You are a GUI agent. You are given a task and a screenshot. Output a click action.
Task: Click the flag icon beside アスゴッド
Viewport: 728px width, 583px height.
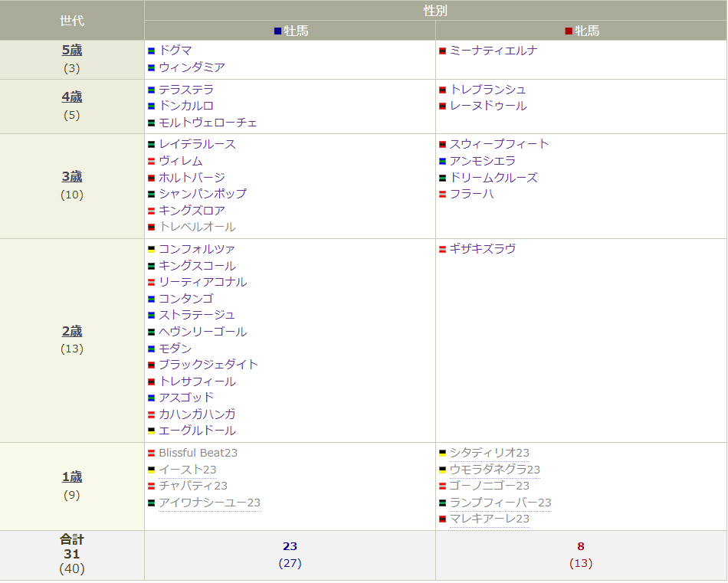click(151, 397)
